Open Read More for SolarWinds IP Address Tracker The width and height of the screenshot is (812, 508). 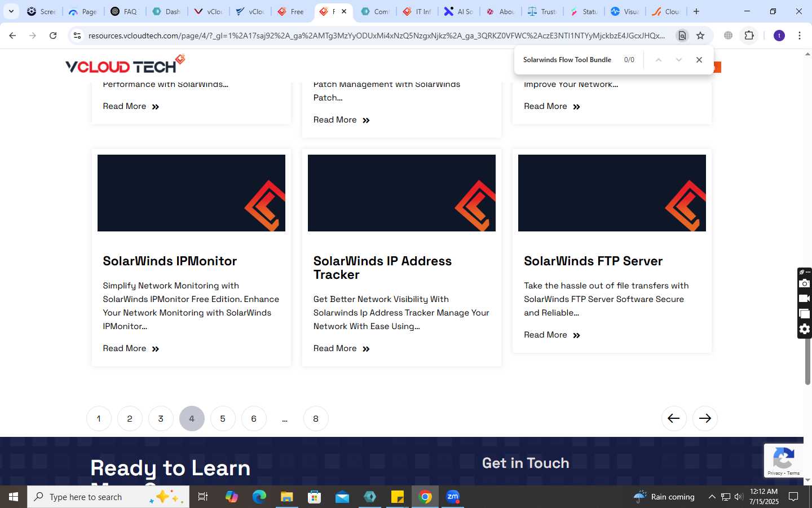342,349
